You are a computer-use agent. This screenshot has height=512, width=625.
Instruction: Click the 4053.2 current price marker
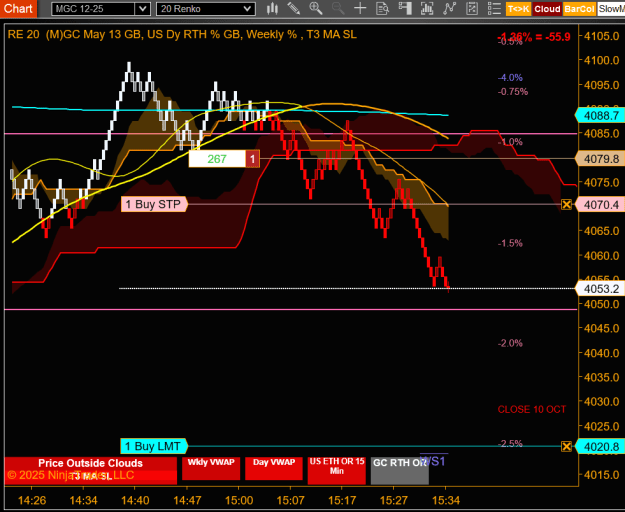pyautogui.click(x=600, y=288)
